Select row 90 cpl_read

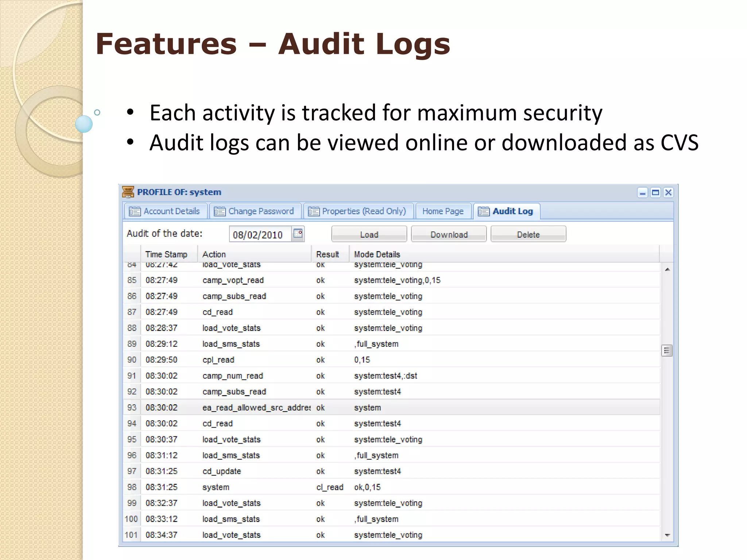tap(392, 360)
